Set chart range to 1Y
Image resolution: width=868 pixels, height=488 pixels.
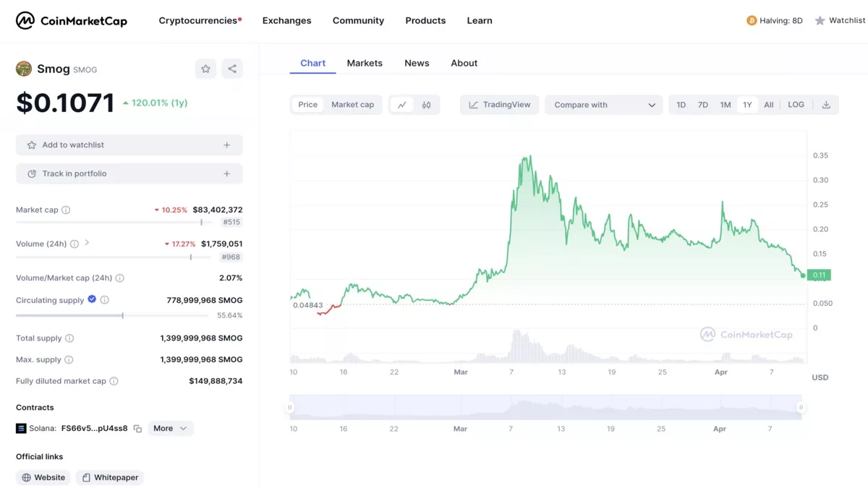click(747, 105)
